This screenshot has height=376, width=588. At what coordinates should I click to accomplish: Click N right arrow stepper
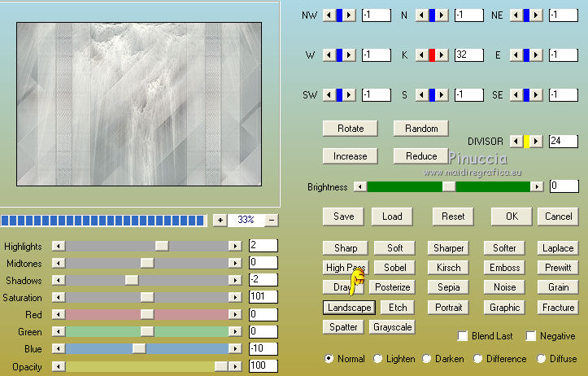pyautogui.click(x=442, y=15)
